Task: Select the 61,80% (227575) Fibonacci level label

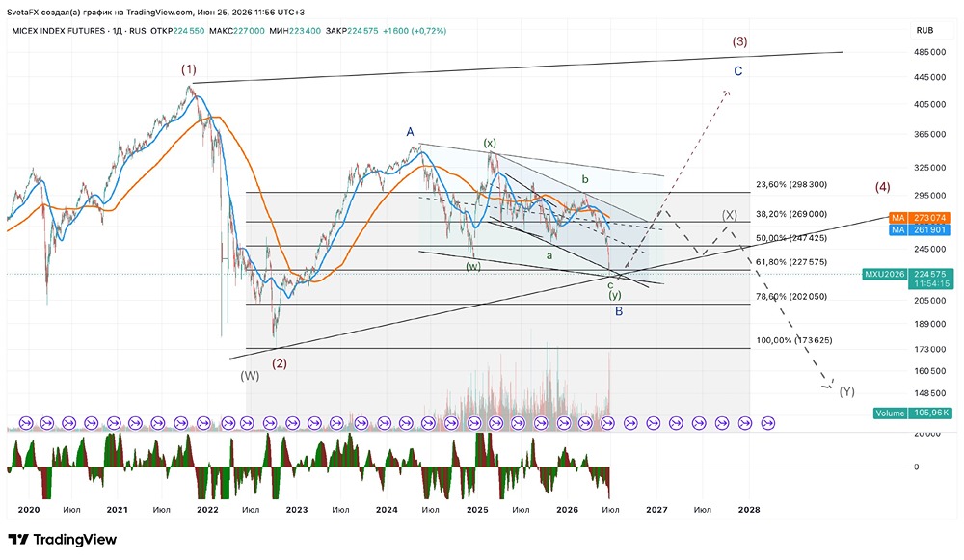Action: pyautogui.click(x=791, y=262)
